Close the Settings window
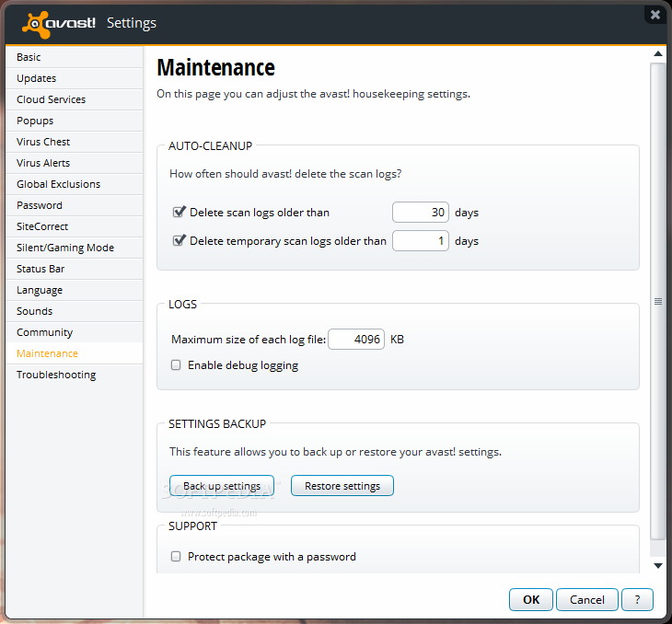 pos(655,15)
